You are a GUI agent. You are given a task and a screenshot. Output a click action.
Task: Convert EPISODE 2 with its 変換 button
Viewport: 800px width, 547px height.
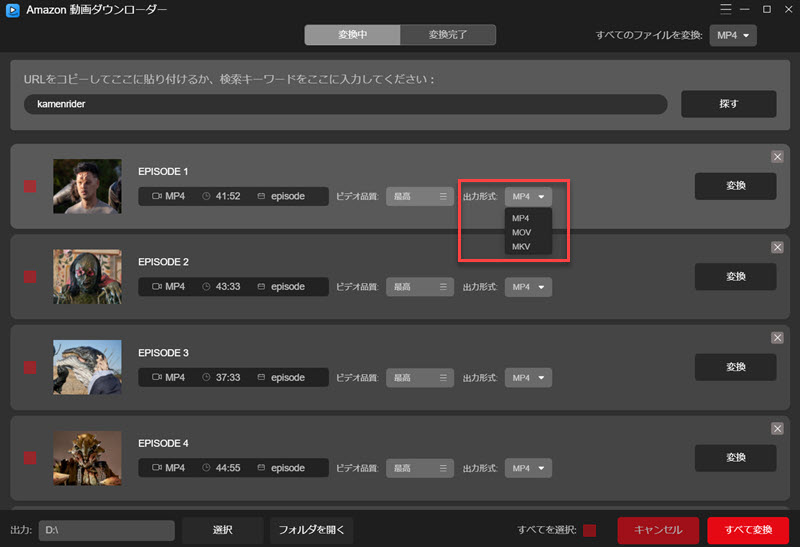click(735, 277)
